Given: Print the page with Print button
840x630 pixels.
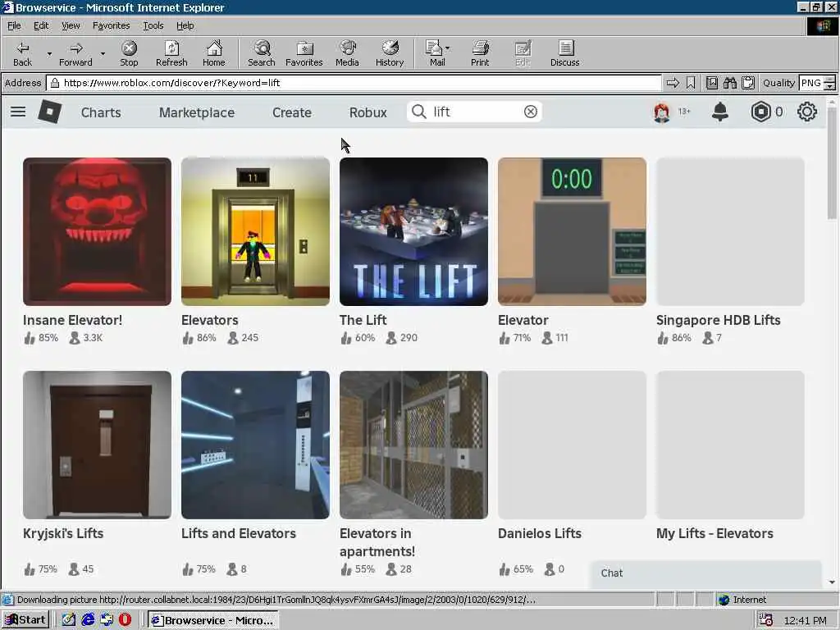Looking at the screenshot, I should (480, 53).
